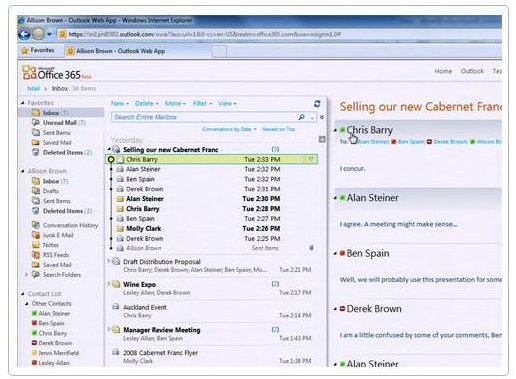Viewport: 516px width, 379px height.
Task: Expand the Draft Distribution Proposal conversation
Action: (x=108, y=261)
